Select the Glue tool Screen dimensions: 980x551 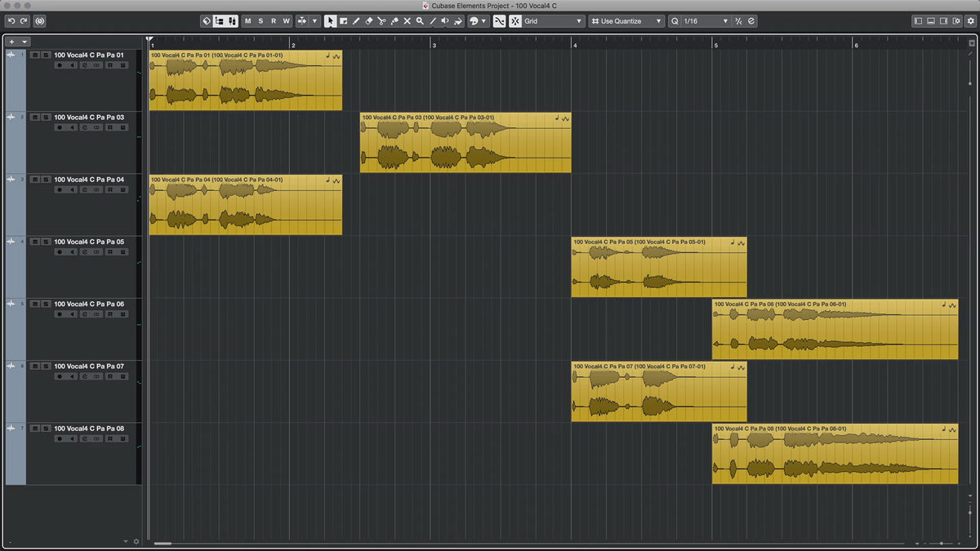coord(394,21)
